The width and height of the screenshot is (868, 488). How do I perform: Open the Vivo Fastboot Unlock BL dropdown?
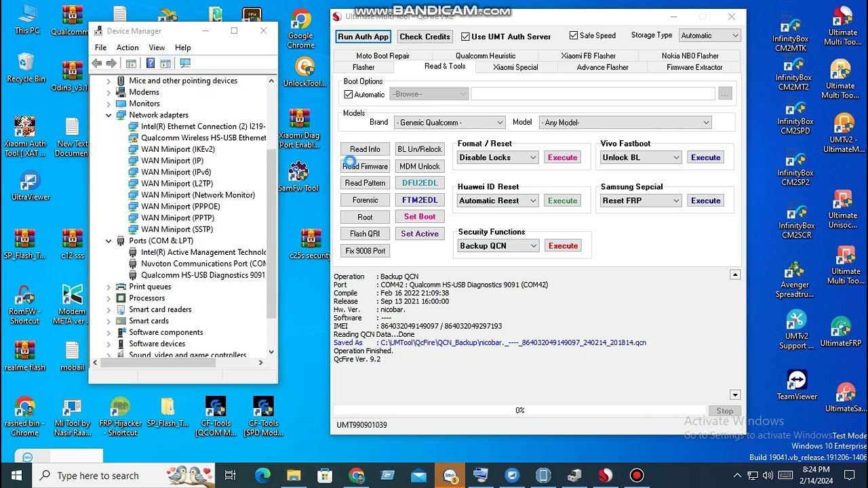tap(641, 157)
